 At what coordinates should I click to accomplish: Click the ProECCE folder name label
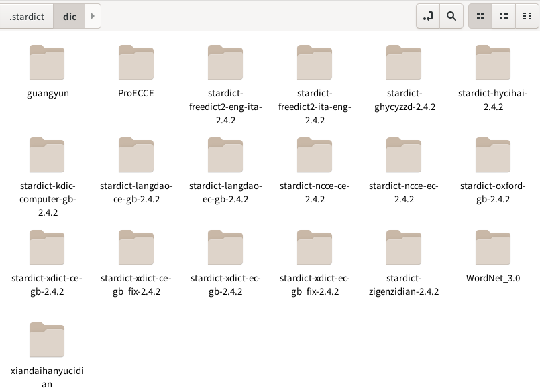136,93
